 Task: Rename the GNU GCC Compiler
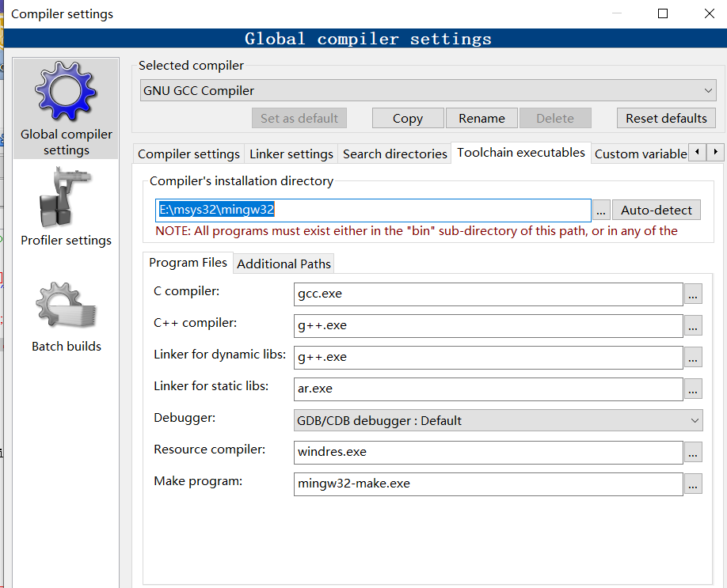coord(481,118)
